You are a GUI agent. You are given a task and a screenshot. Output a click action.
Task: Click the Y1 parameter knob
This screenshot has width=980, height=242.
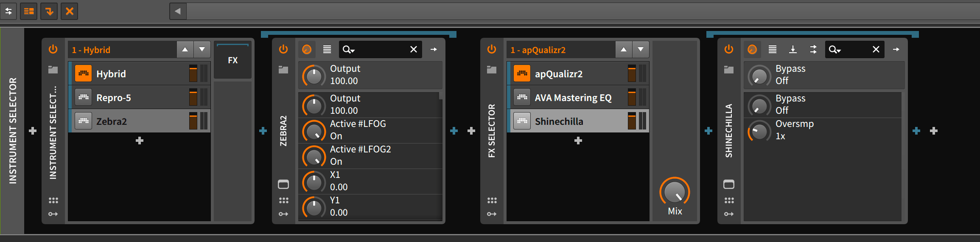[314, 207]
